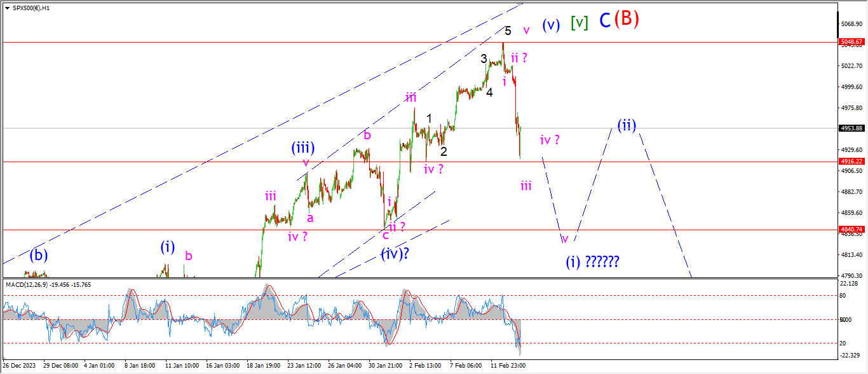Screen dimensions: 868x374
Task: Select the red (B) wave label
Action: tap(626, 20)
